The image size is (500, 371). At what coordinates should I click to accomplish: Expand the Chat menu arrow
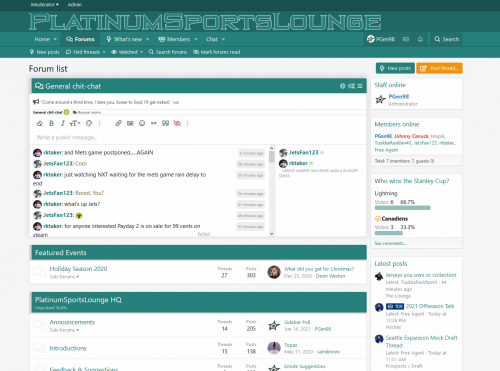click(x=223, y=39)
